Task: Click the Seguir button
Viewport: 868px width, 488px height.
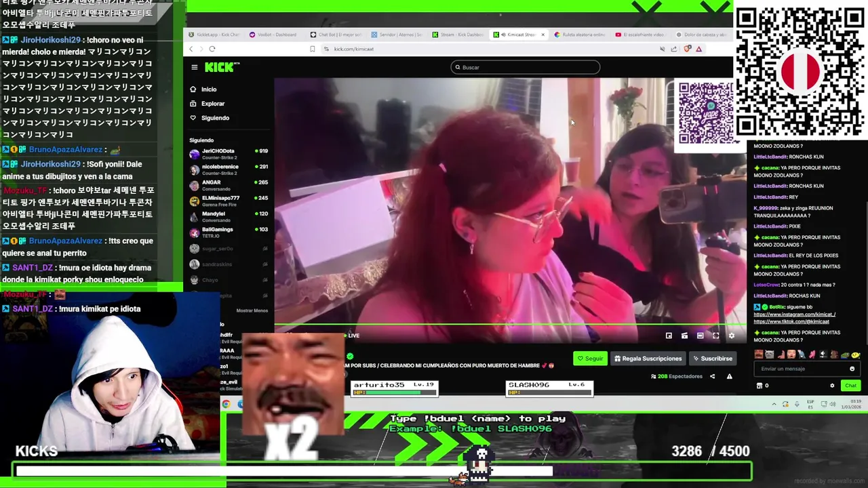Action: 589,359
